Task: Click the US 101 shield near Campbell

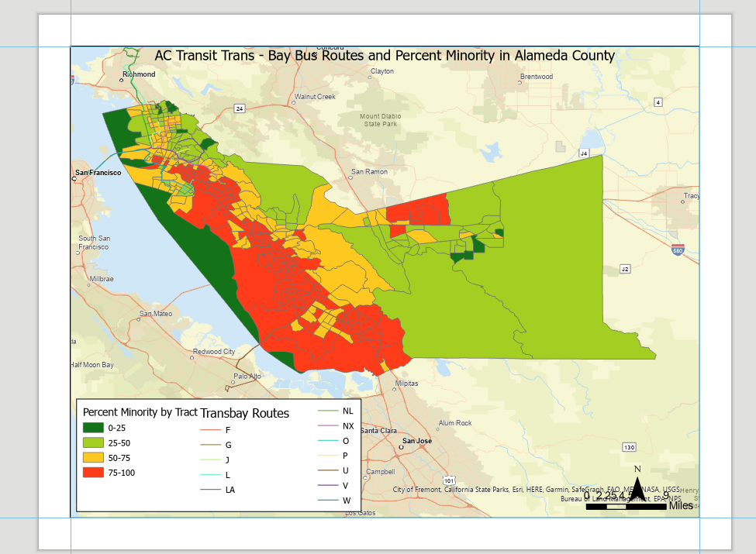Action: pyautogui.click(x=450, y=480)
